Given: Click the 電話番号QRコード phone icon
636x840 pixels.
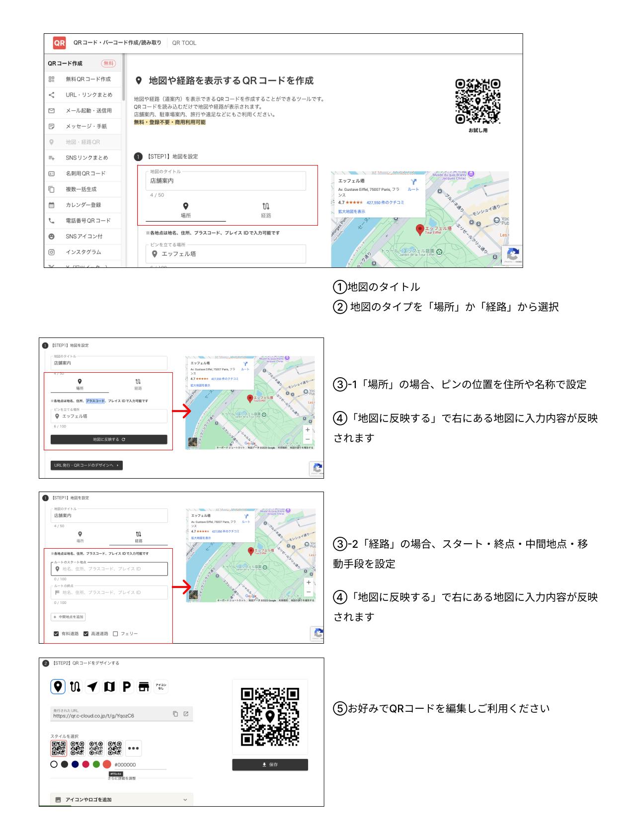Looking at the screenshot, I should click(x=51, y=221).
